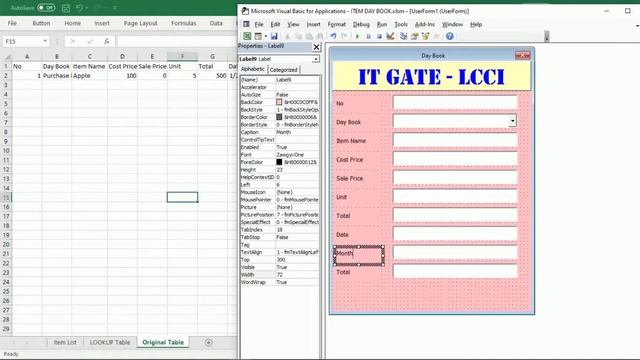This screenshot has height=360, width=640.
Task: Select the Caption property value Month
Action: [x=297, y=132]
